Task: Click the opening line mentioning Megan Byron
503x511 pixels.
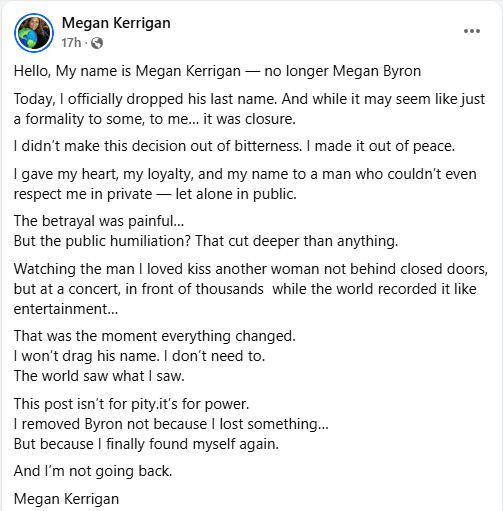Action: pyautogui.click(x=217, y=71)
